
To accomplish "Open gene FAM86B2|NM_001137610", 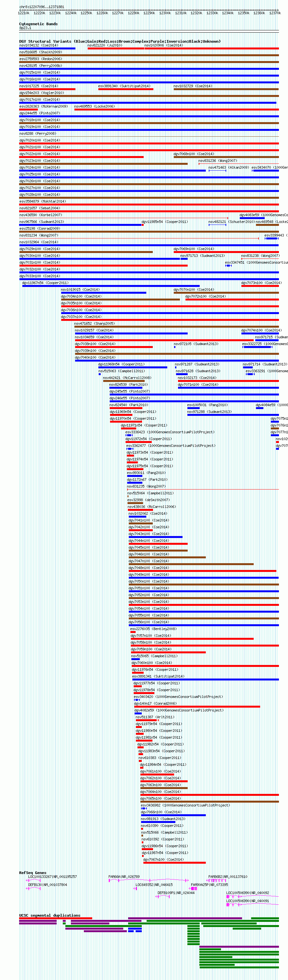I will click(x=228, y=877).
